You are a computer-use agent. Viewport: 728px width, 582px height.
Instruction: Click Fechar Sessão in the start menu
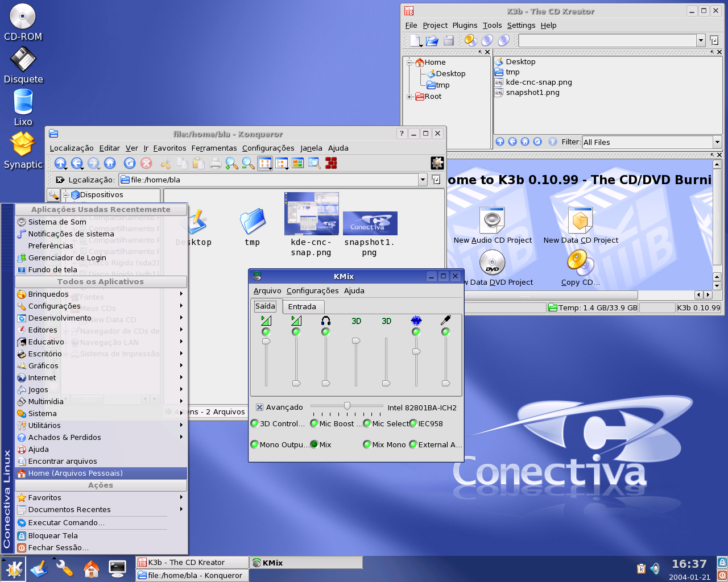pyautogui.click(x=58, y=548)
